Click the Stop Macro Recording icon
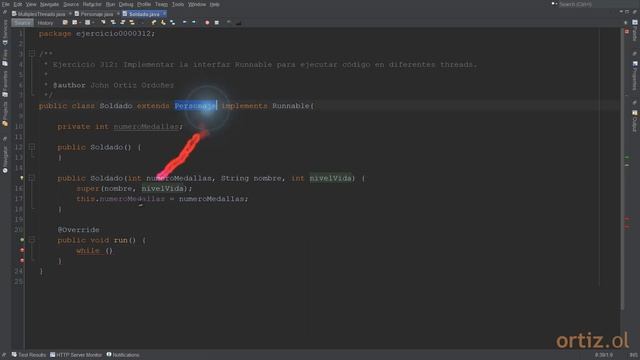640x360 pixels. point(217,22)
